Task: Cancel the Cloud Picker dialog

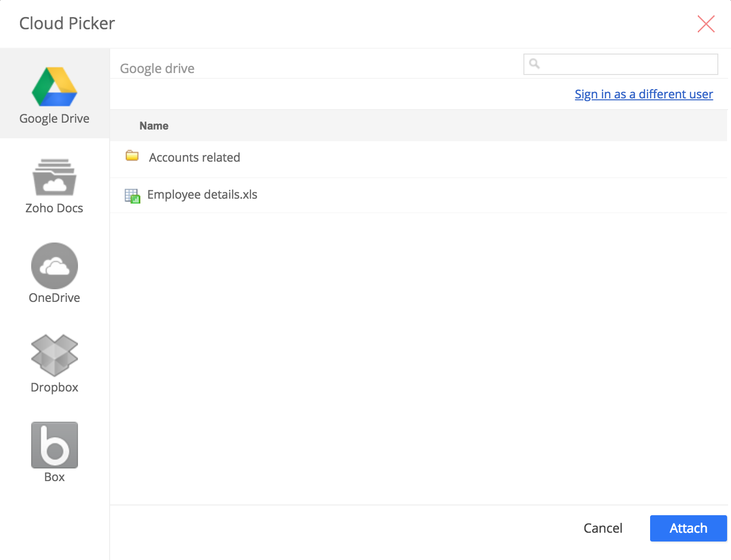Action: (603, 528)
